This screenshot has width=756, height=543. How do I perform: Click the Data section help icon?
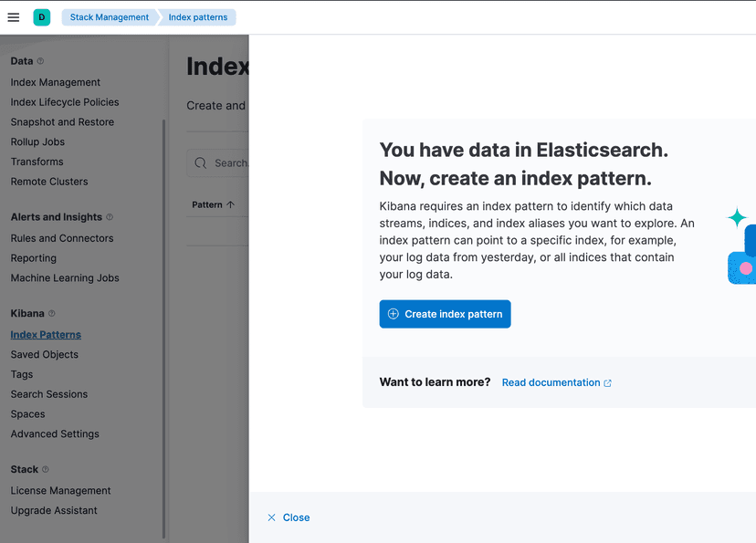coord(40,61)
